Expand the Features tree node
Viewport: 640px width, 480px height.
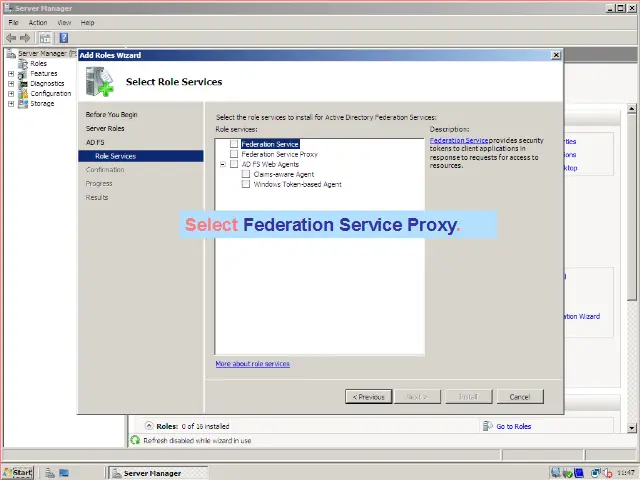(x=11, y=74)
